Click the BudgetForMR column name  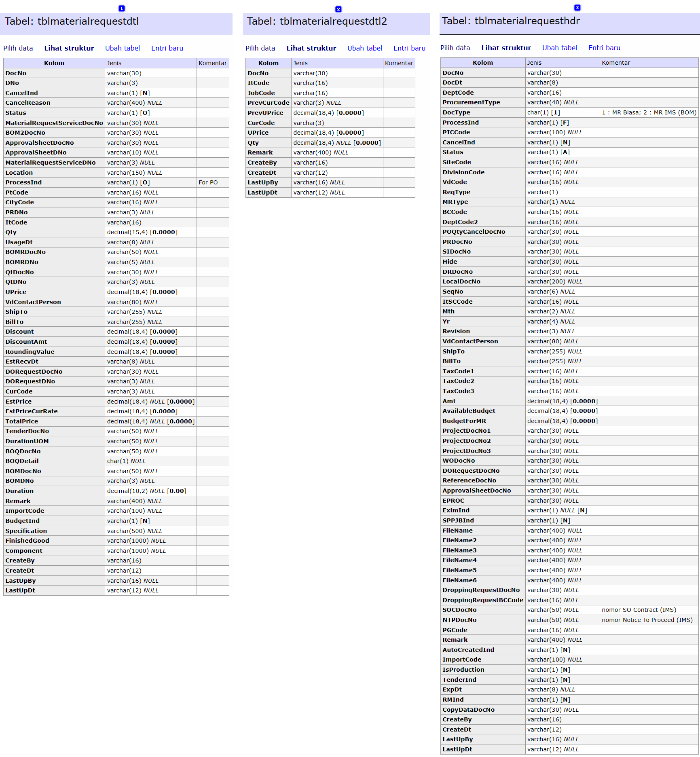tap(464, 421)
